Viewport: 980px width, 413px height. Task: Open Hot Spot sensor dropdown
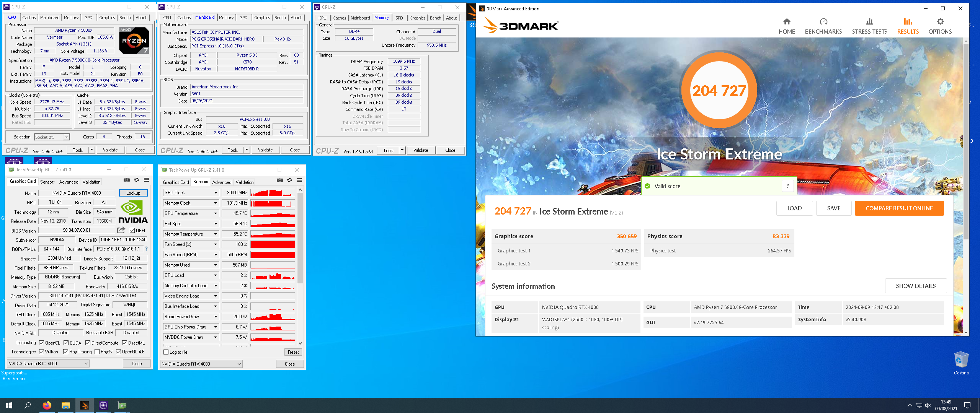pos(216,224)
